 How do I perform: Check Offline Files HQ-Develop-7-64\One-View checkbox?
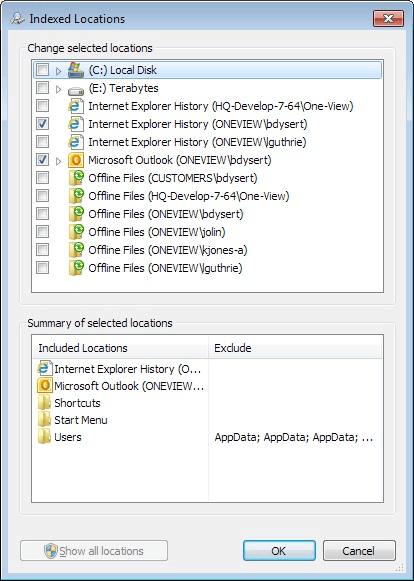tap(42, 195)
